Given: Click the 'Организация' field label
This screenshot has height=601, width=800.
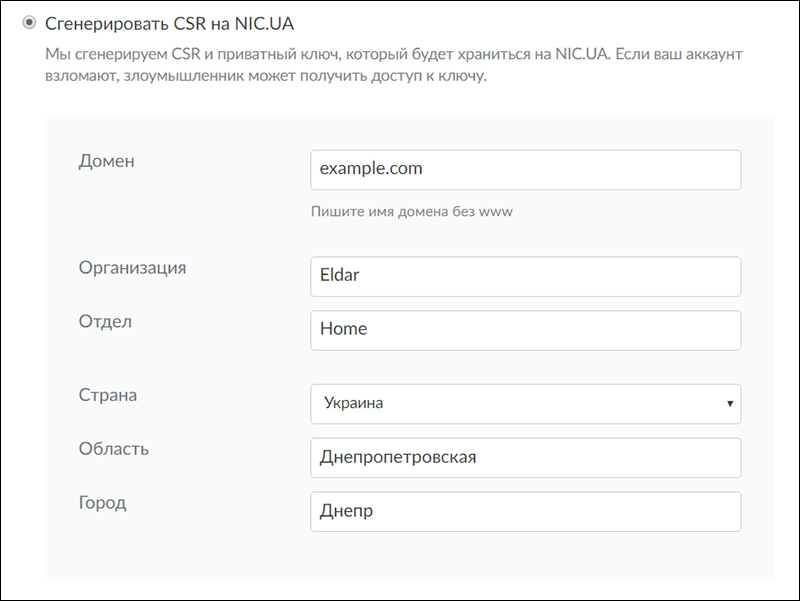Looking at the screenshot, I should click(x=132, y=267).
